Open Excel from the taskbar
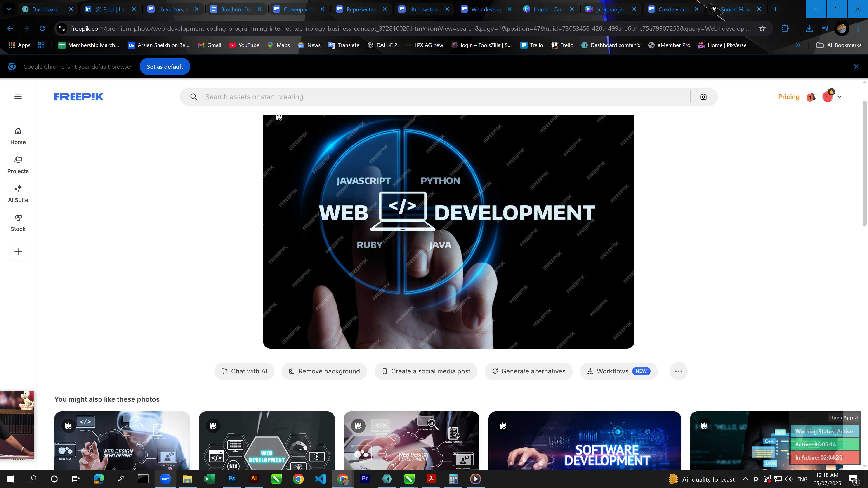Screen dimensions: 868x488 click(210, 479)
